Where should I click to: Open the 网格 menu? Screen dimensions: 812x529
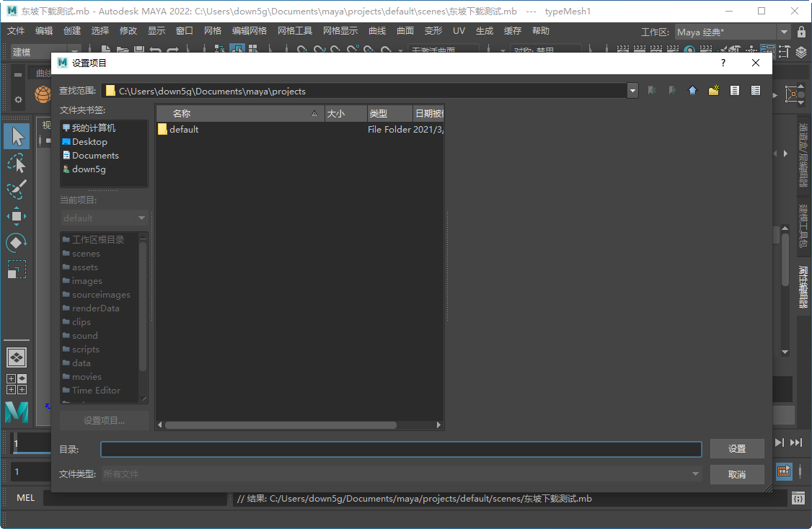(213, 31)
